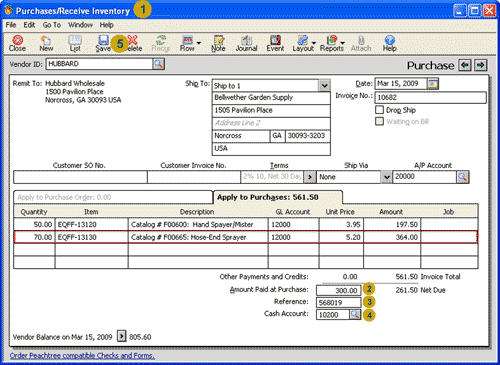Viewport: 500px width, 365px height.
Task: Click the Vendor ID field
Action: (x=99, y=64)
